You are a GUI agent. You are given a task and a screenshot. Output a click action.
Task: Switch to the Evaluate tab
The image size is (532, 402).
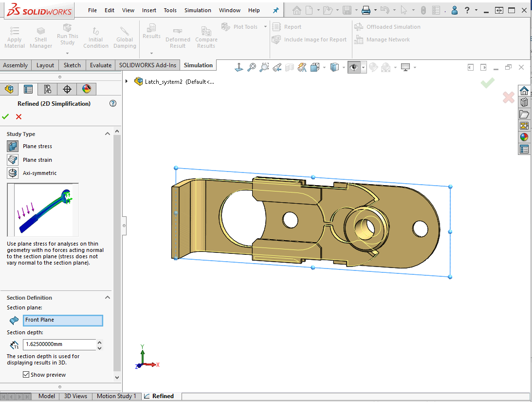point(100,65)
